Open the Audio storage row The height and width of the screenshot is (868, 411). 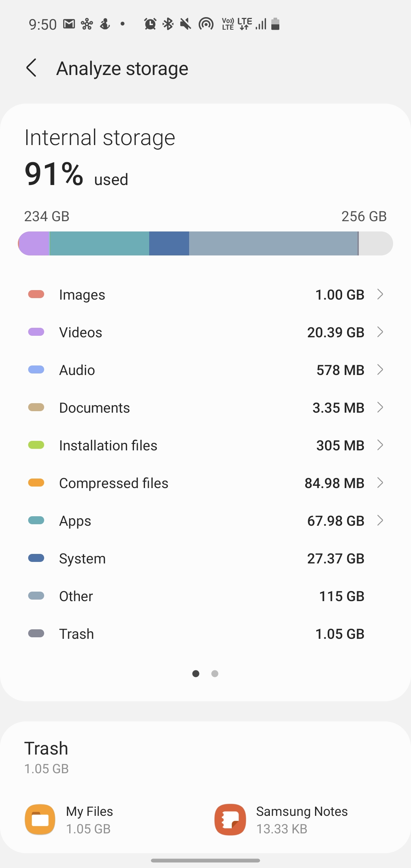point(205,370)
